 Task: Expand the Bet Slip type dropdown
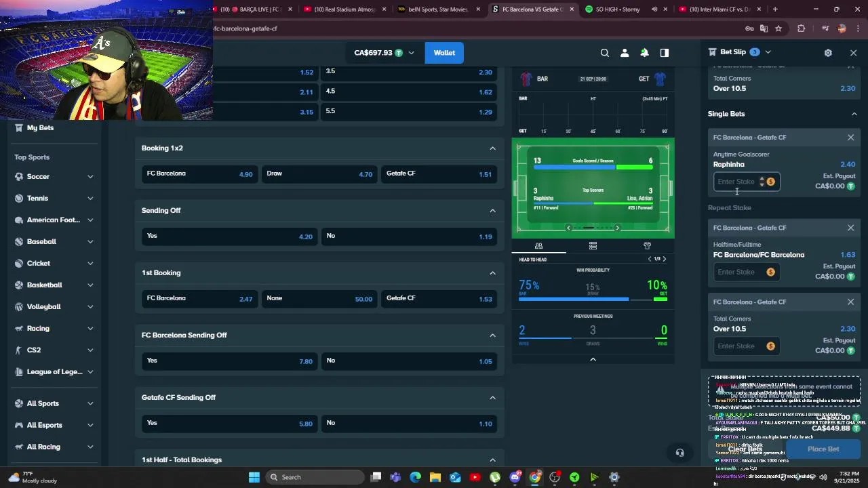[768, 52]
